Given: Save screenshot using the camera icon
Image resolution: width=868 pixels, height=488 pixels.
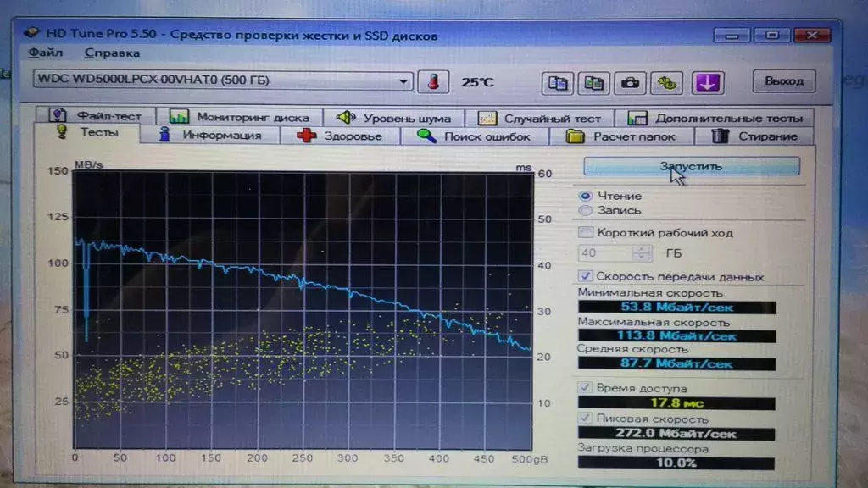Looking at the screenshot, I should [630, 83].
